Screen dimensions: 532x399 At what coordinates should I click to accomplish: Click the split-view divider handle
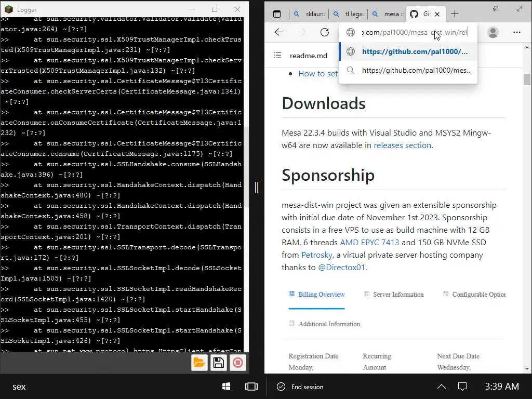pyautogui.click(x=257, y=187)
